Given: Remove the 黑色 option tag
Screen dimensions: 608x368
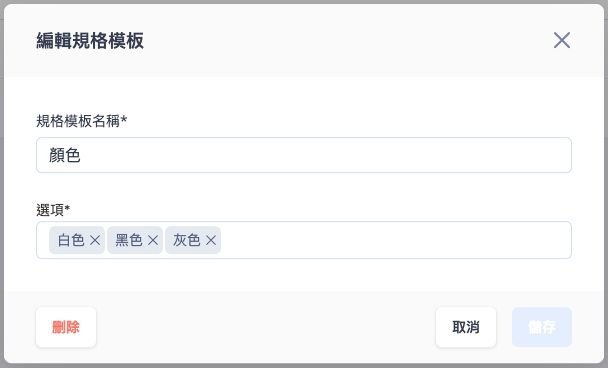Looking at the screenshot, I should [x=153, y=240].
